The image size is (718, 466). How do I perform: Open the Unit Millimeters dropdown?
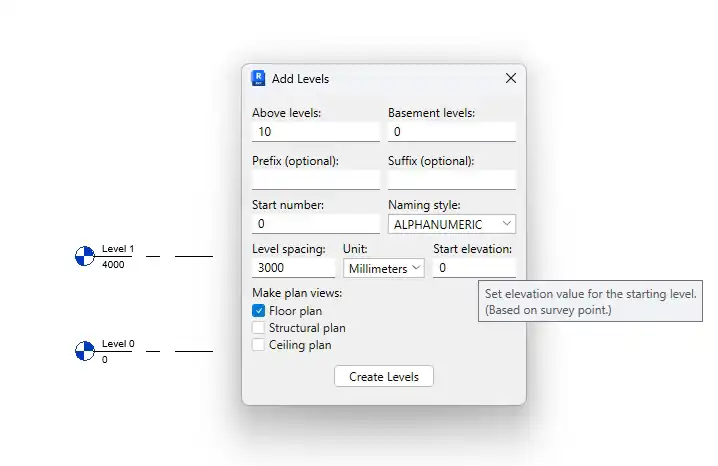(384, 268)
